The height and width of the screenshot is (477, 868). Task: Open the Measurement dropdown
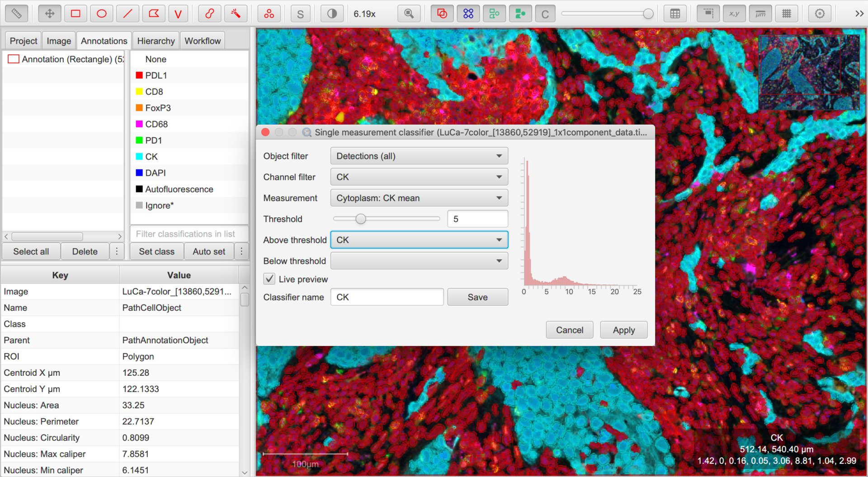(419, 198)
